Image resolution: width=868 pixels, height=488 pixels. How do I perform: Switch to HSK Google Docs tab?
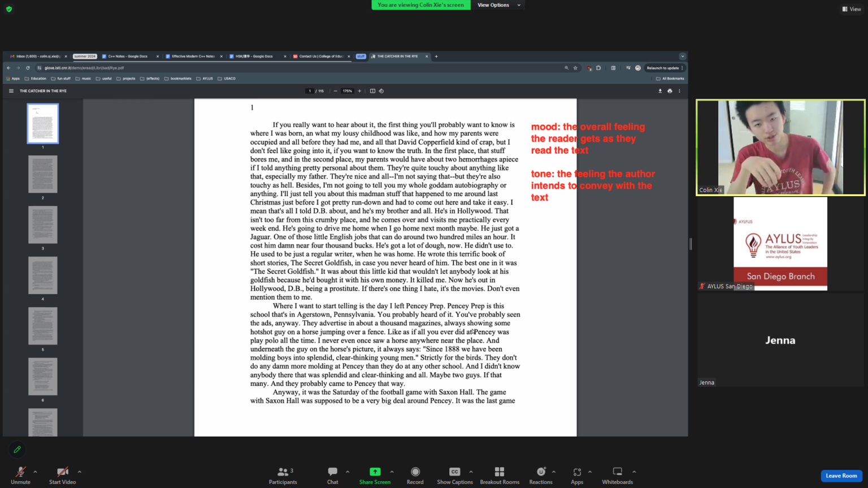click(x=257, y=56)
